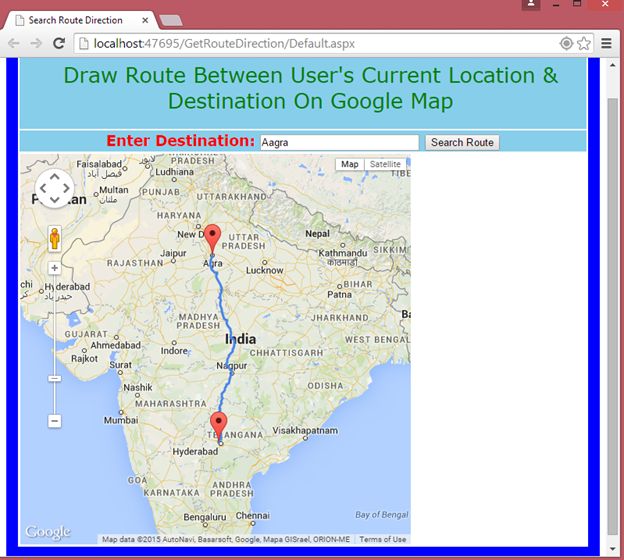Click the Search Route button
The width and height of the screenshot is (624, 560).
coord(462,142)
